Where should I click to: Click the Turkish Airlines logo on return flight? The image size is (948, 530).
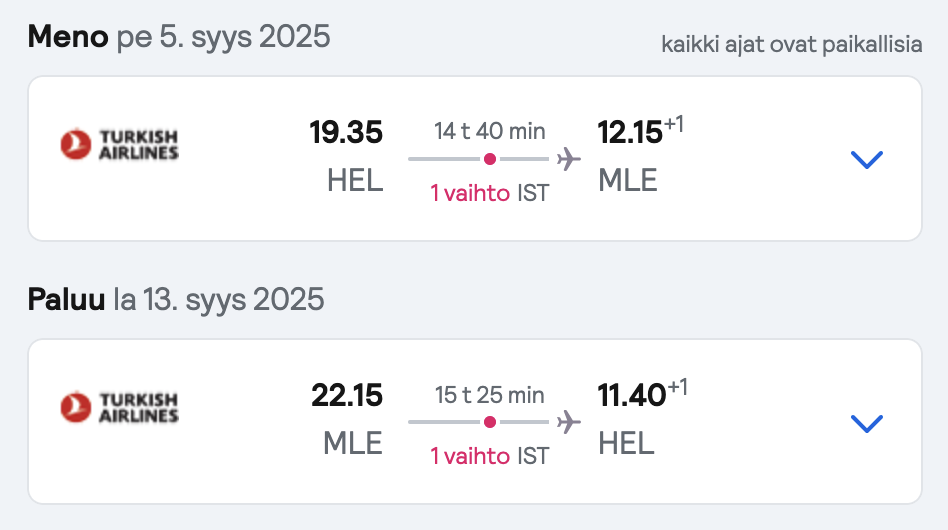coord(120,407)
